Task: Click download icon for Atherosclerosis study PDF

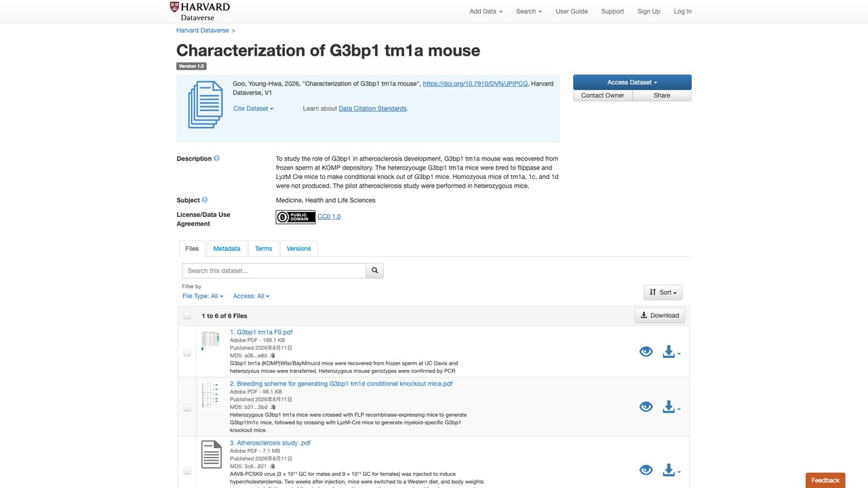Action: pos(671,470)
